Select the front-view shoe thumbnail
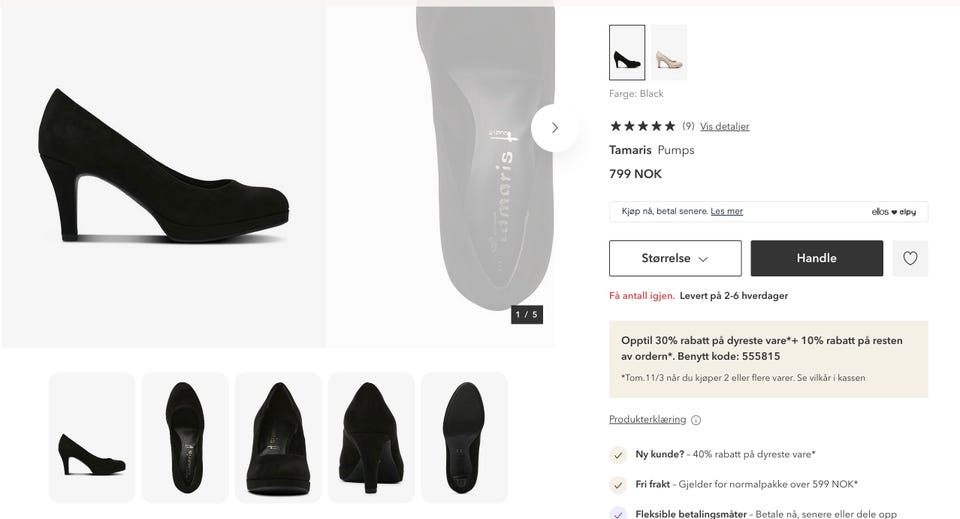The image size is (960, 519). tap(278, 438)
